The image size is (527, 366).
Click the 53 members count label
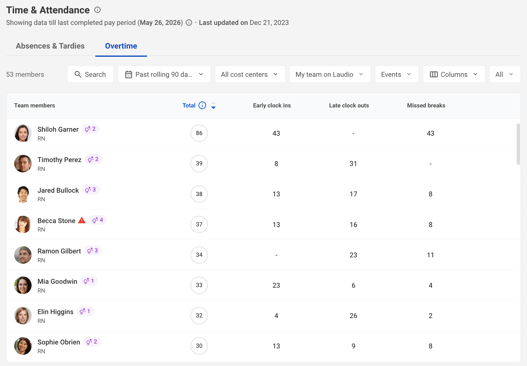25,74
